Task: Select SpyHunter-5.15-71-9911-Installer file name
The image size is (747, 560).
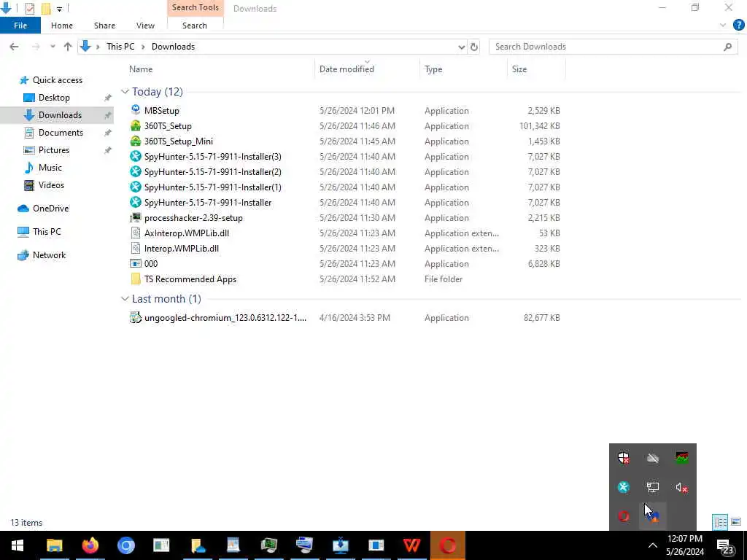Action: coord(208,203)
